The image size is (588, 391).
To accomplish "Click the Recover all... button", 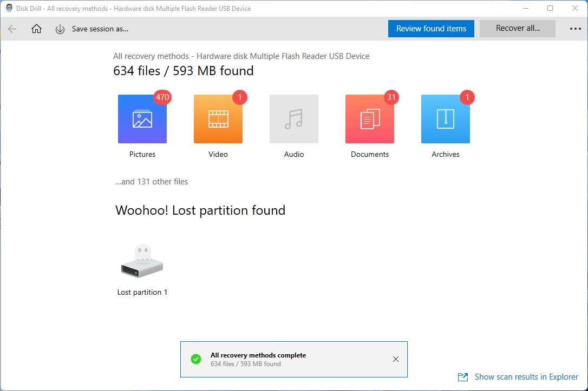I will (518, 29).
